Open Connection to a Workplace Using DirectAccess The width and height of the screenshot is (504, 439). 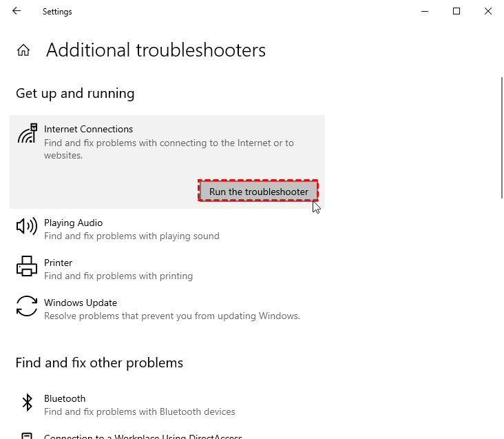coord(143,436)
